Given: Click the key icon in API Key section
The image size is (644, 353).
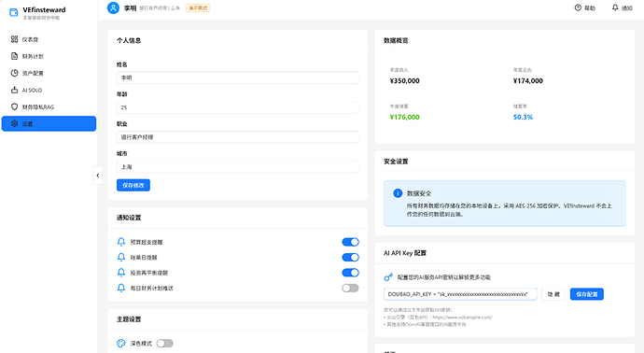Looking at the screenshot, I should point(388,277).
